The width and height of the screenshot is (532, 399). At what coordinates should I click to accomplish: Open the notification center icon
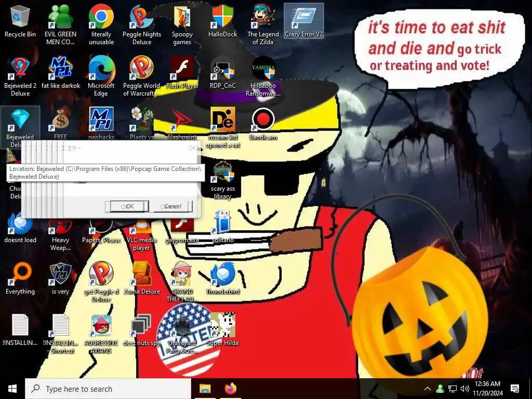[x=515, y=389]
